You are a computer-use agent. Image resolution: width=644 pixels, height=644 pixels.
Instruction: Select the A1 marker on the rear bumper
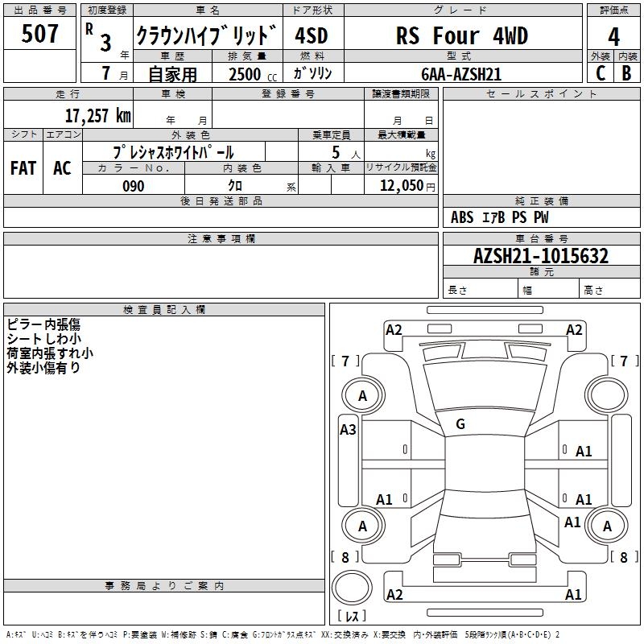point(573,595)
